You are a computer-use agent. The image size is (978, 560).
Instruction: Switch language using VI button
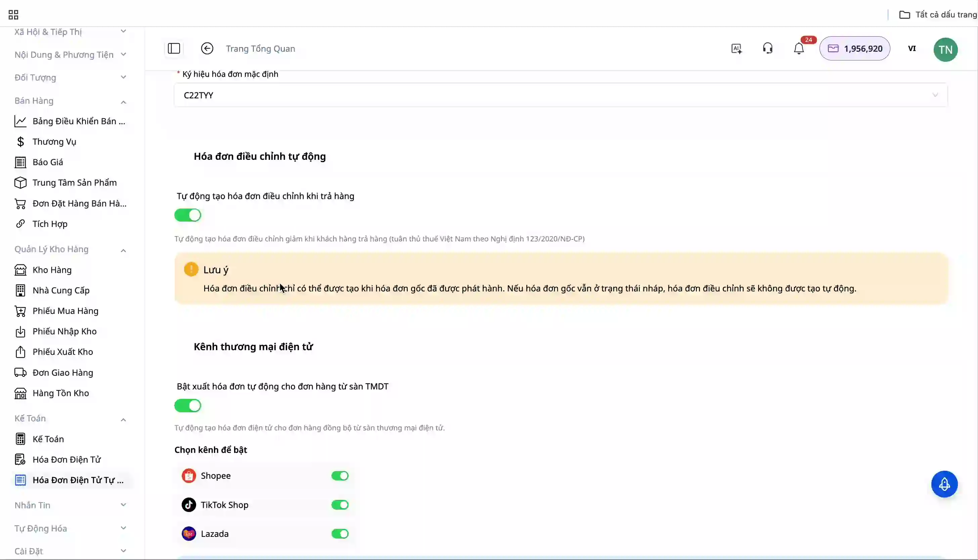coord(912,48)
